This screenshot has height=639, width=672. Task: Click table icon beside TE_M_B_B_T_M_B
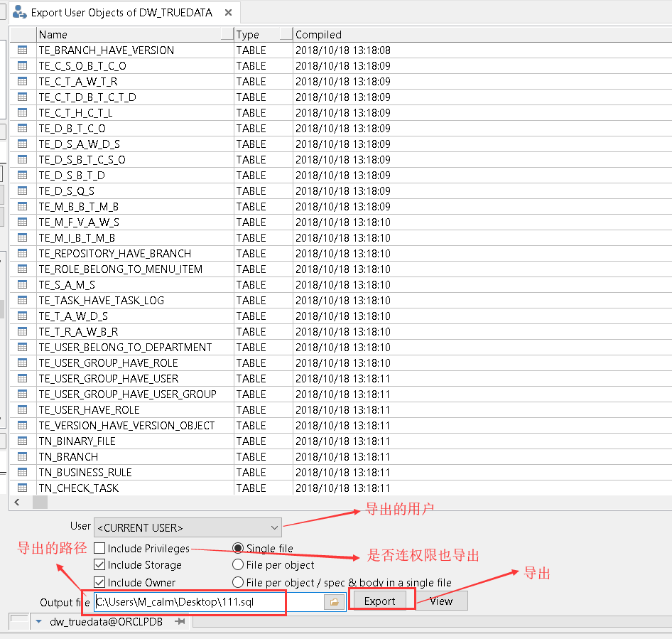tap(22, 207)
